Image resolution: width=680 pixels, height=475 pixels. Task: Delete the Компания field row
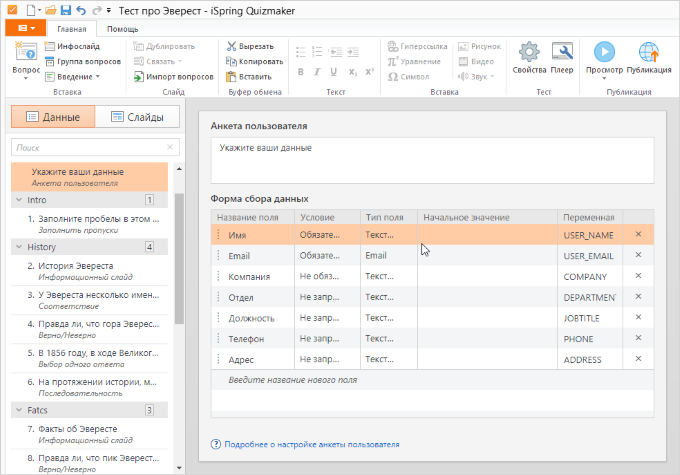638,276
